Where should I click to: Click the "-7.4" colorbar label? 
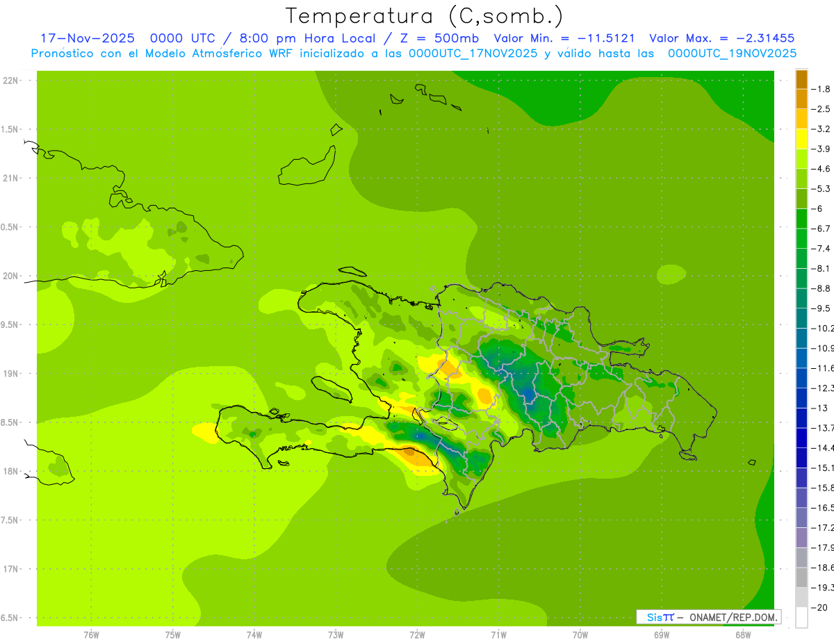pyautogui.click(x=821, y=249)
